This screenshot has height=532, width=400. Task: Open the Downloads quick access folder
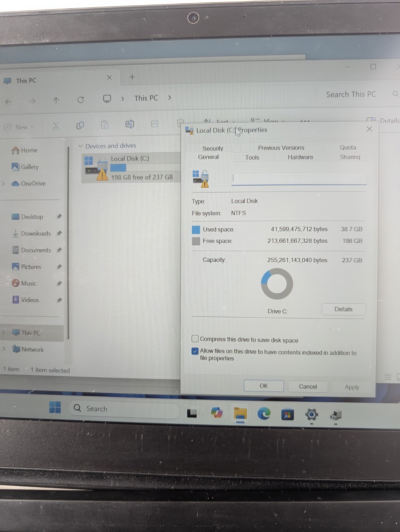(31, 233)
